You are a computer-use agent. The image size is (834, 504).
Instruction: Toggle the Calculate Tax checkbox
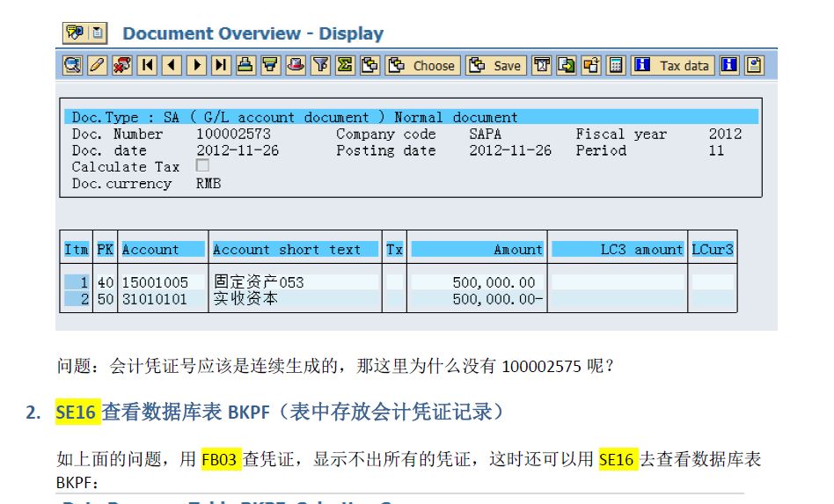[x=202, y=166]
